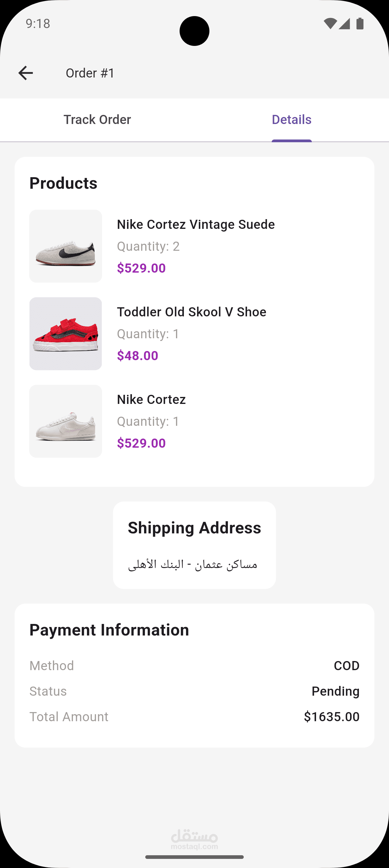This screenshot has width=389, height=868.
Task: Click the COD payment method value
Action: pyautogui.click(x=346, y=666)
